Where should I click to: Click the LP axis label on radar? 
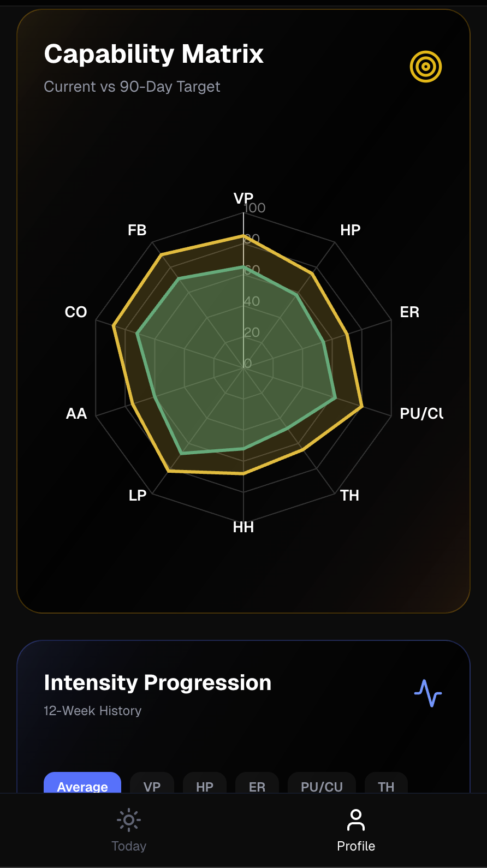tap(138, 495)
